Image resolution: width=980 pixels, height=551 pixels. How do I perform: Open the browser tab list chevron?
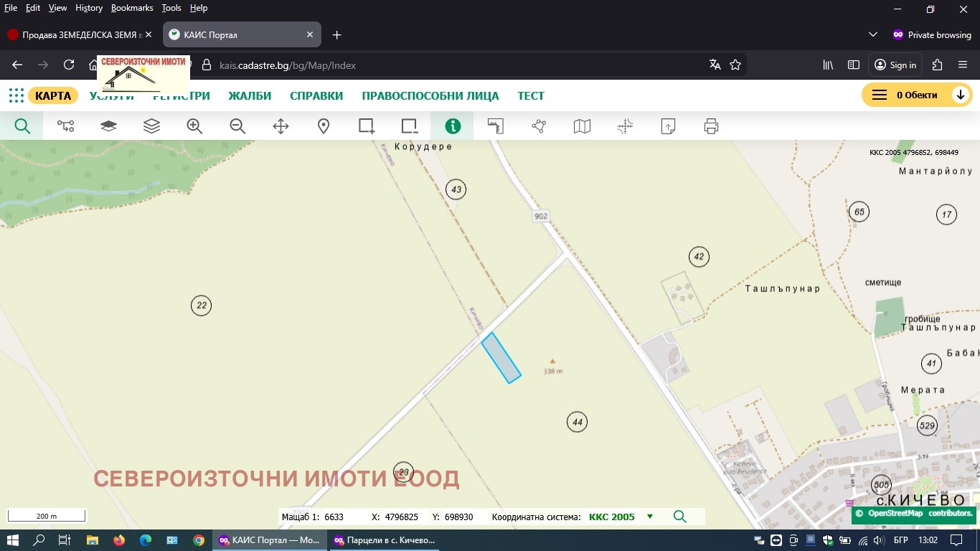872,34
